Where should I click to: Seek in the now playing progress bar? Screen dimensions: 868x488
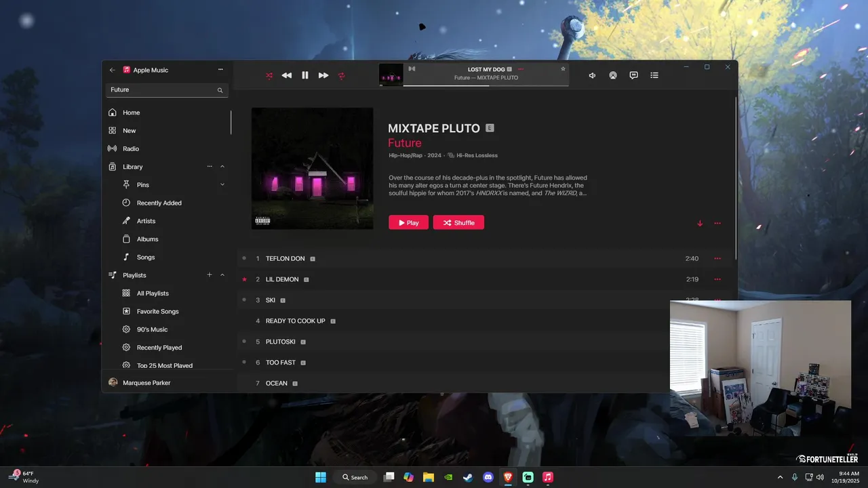click(486, 85)
